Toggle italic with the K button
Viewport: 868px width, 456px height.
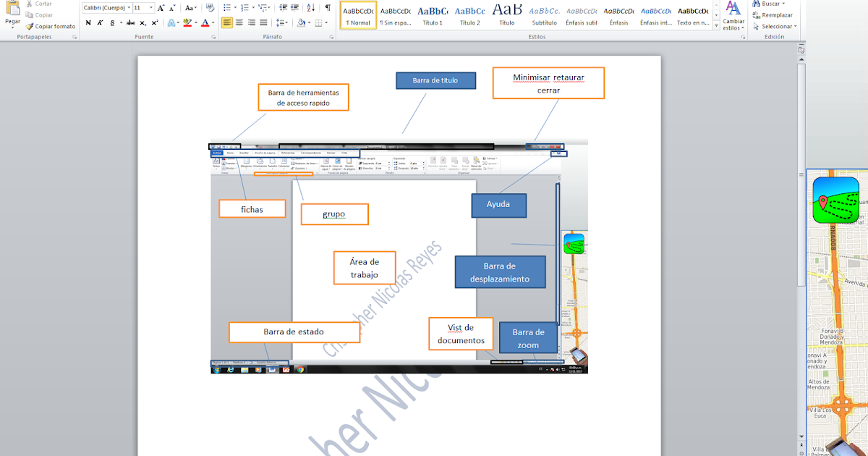coord(100,22)
